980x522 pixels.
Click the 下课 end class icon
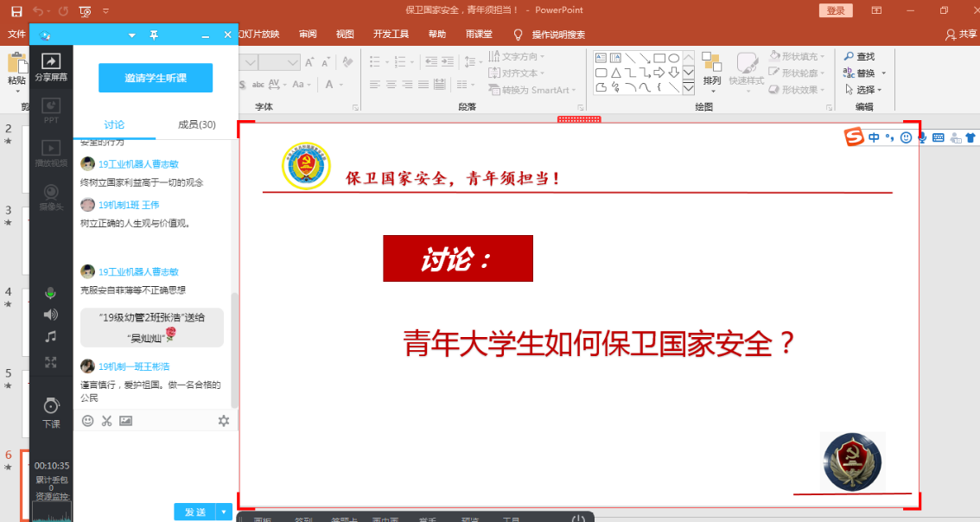click(x=51, y=411)
